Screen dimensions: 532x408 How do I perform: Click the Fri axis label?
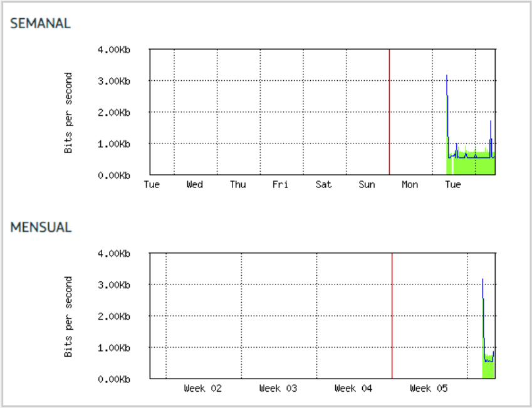(x=280, y=184)
